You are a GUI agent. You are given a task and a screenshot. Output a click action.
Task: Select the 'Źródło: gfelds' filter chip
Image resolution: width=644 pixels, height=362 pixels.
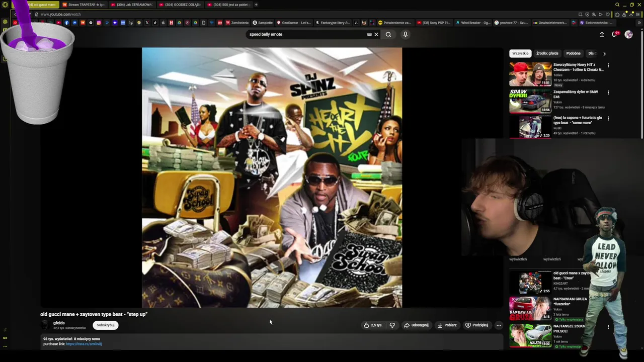point(547,53)
